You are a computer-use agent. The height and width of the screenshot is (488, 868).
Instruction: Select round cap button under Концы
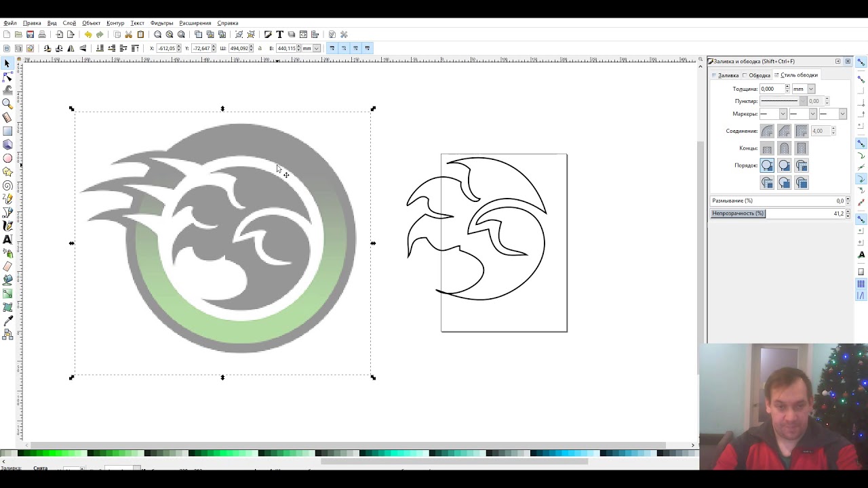tap(784, 148)
